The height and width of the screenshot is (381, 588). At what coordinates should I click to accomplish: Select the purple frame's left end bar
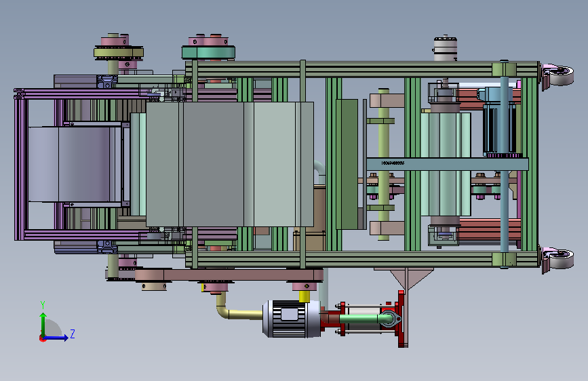tap(20, 164)
